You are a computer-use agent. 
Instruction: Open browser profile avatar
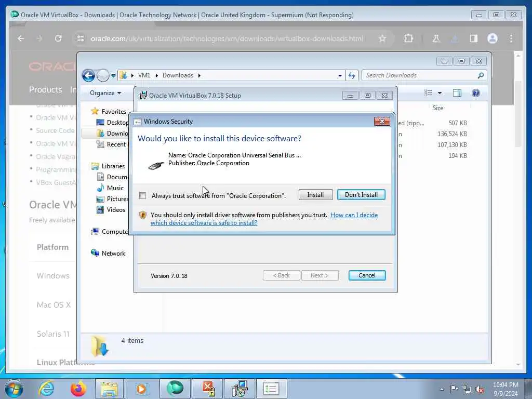pyautogui.click(x=493, y=38)
